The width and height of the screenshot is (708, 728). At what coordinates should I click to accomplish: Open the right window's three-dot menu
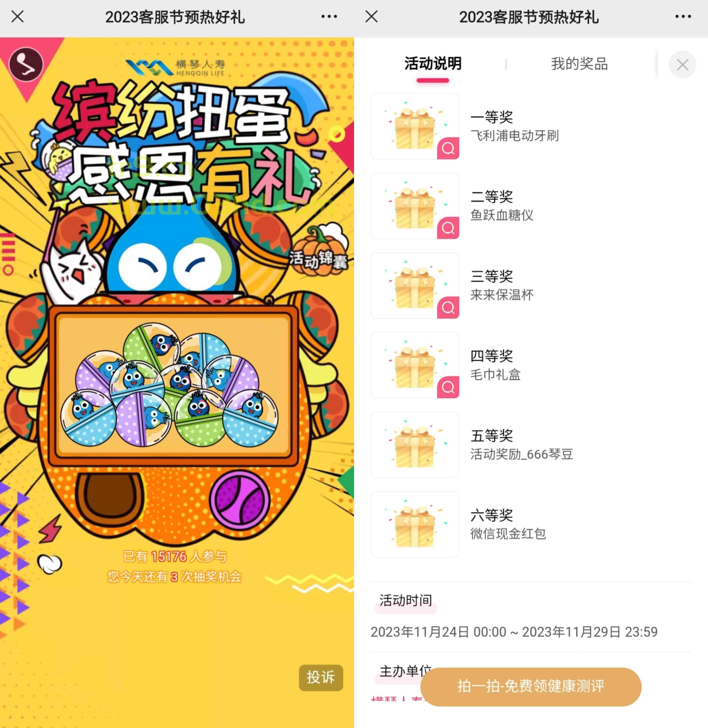click(683, 17)
